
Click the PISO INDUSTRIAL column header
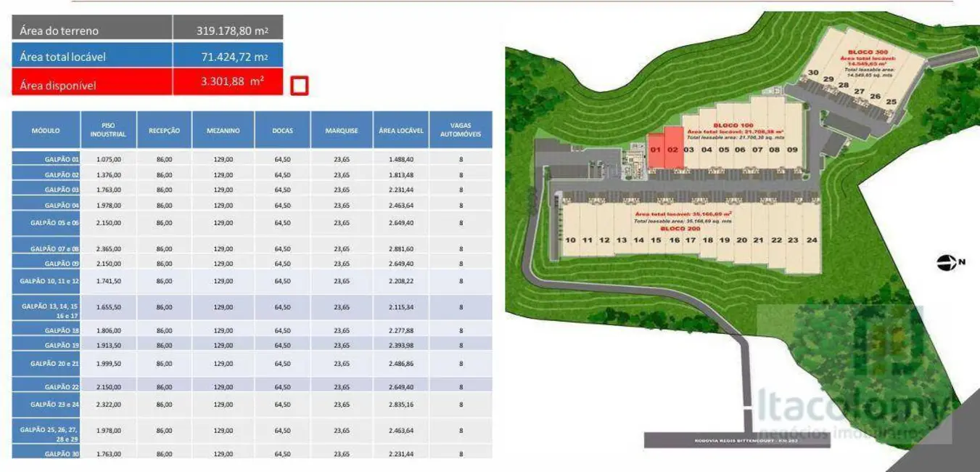pyautogui.click(x=108, y=130)
